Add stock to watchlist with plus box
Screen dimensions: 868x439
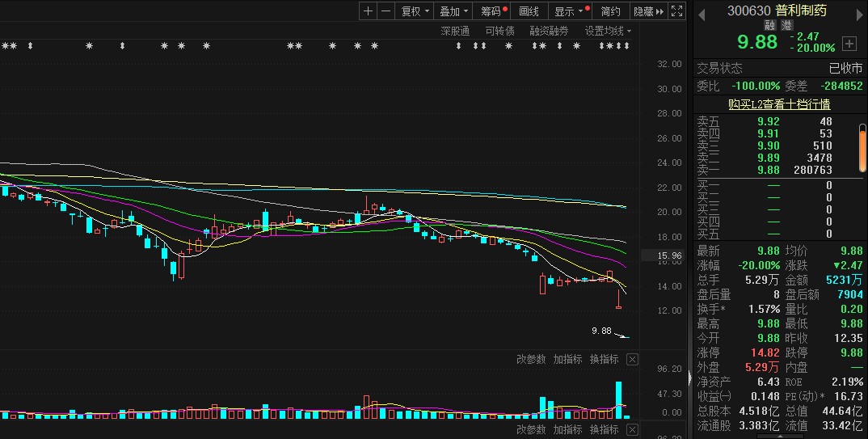(849, 43)
